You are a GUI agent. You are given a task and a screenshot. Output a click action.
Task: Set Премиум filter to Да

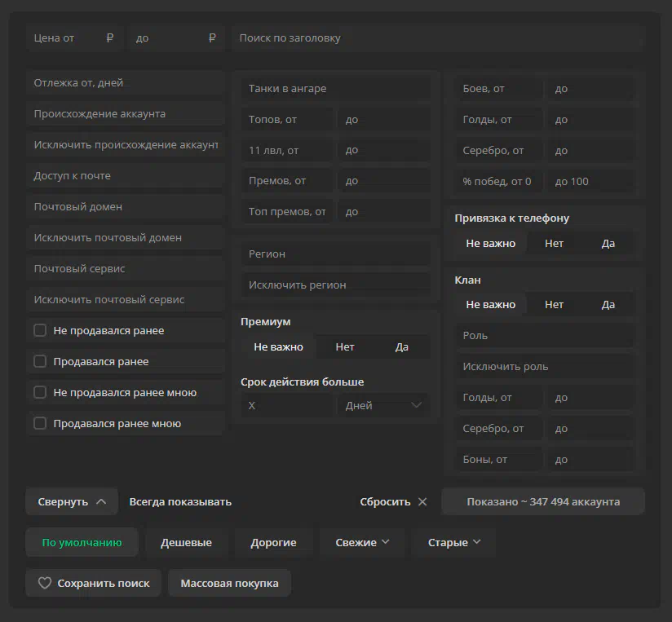click(x=401, y=346)
